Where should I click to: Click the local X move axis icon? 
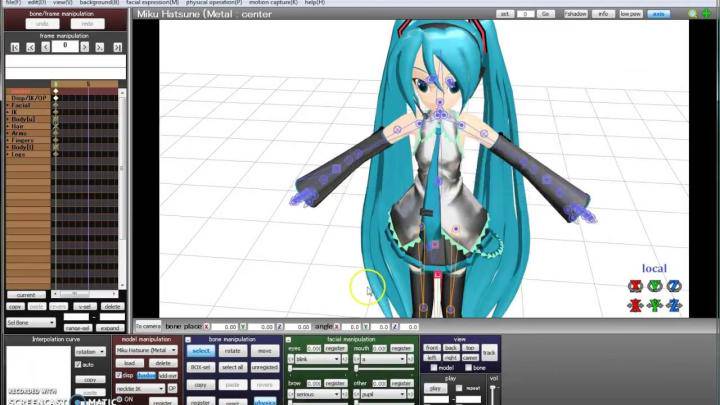636,305
